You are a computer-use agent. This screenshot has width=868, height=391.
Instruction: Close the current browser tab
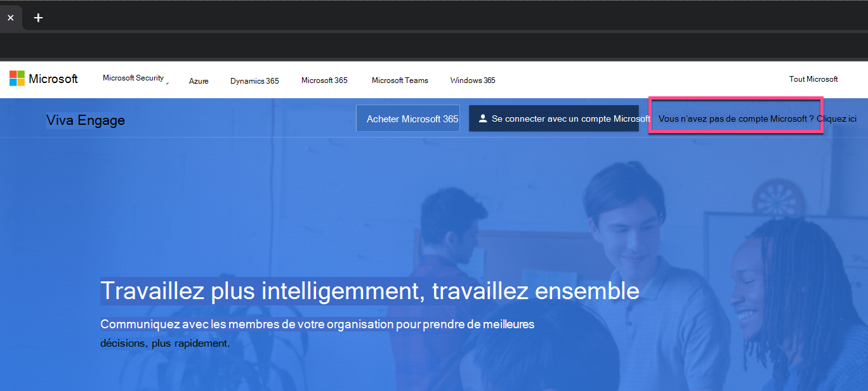(x=10, y=18)
